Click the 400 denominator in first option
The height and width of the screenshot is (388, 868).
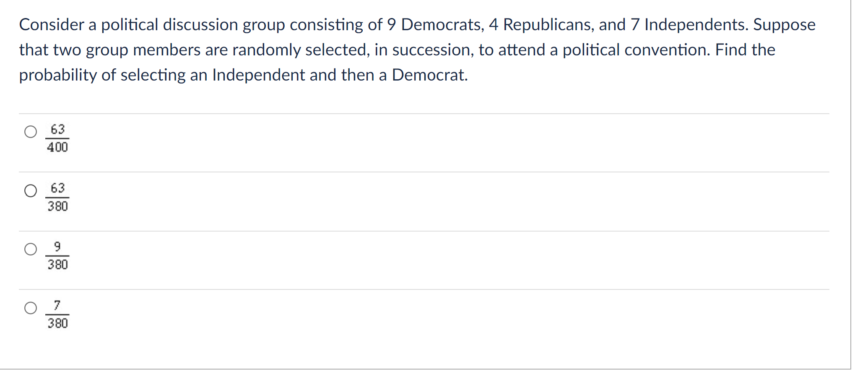(57, 148)
